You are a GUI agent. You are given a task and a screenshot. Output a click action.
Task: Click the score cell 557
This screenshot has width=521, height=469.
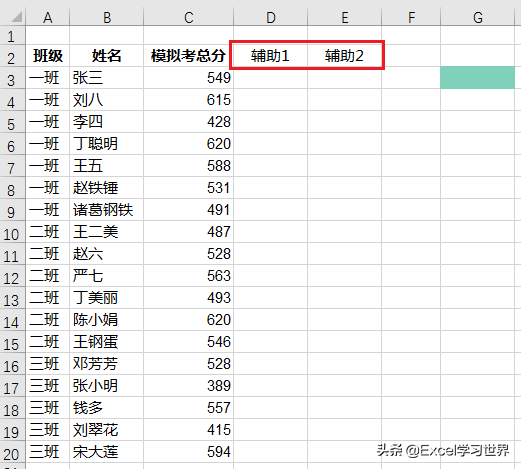point(189,408)
